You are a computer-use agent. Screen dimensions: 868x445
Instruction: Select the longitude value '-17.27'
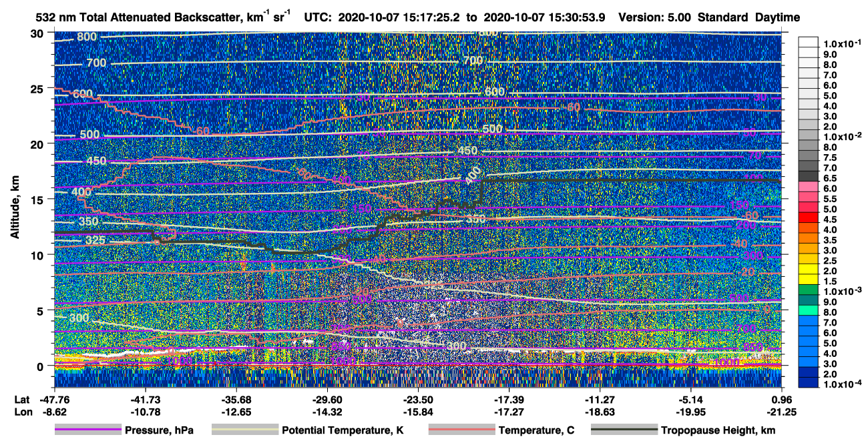click(509, 412)
